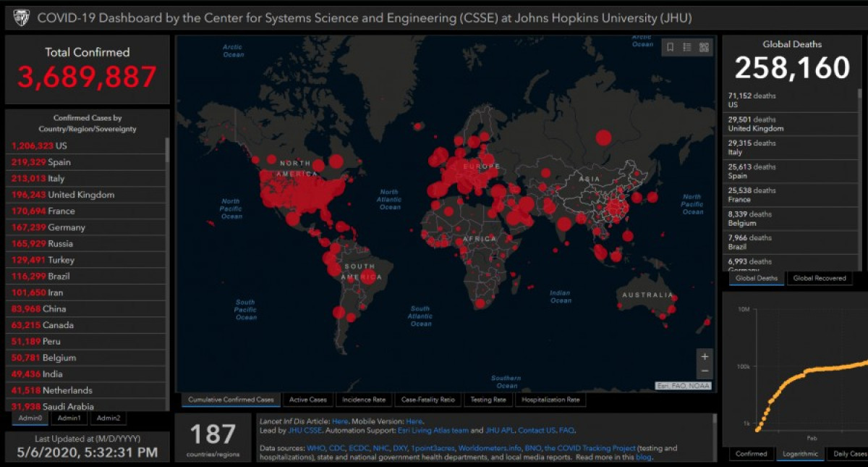This screenshot has width=868, height=467.
Task: Open the Esri Living Atlas team link
Action: click(433, 430)
